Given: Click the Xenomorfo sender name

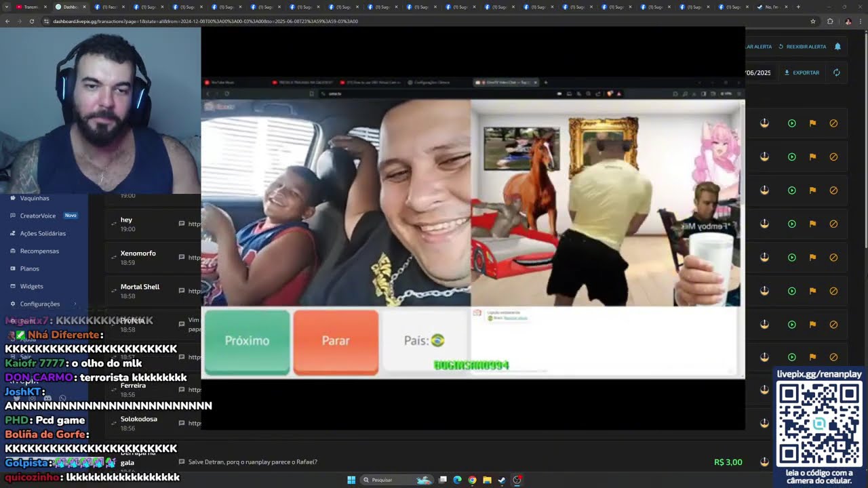Looking at the screenshot, I should click(138, 253).
